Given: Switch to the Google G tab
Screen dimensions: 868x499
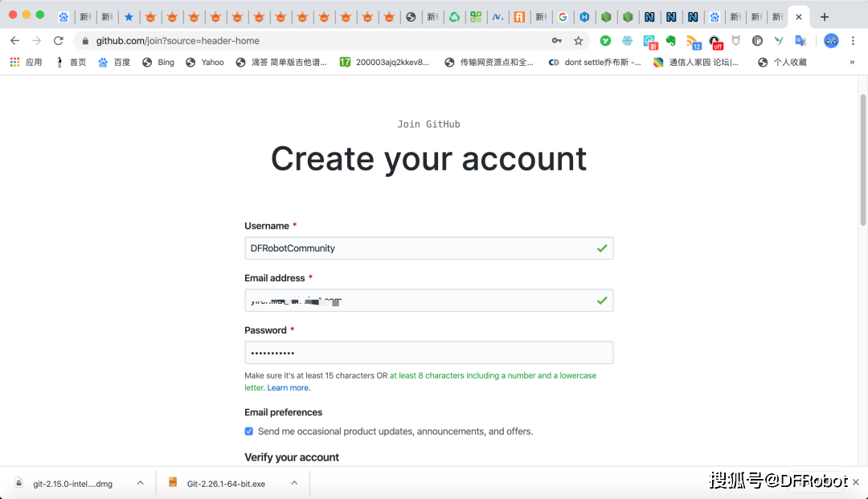Looking at the screenshot, I should [x=563, y=17].
